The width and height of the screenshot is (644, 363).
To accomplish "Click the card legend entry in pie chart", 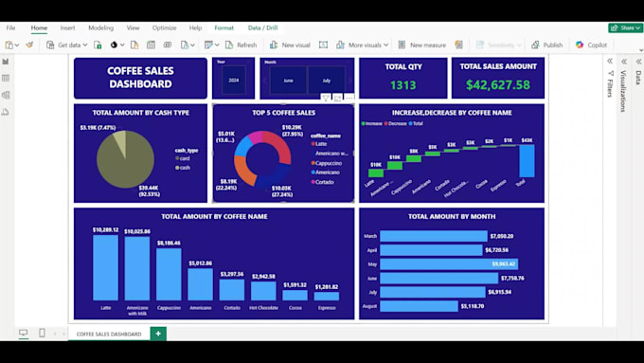I will 183,158.
